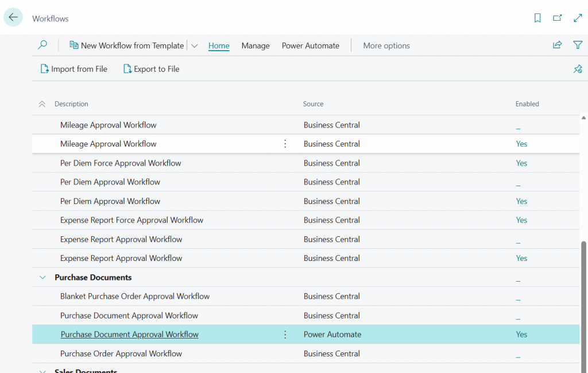Click the search magnifier icon

click(42, 45)
